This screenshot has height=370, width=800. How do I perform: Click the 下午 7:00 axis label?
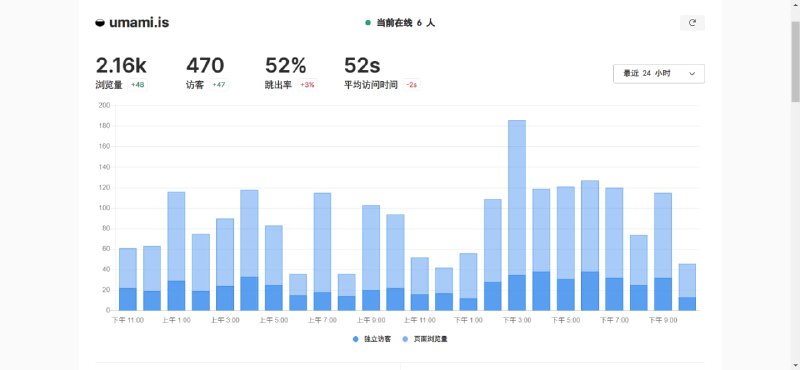click(614, 320)
